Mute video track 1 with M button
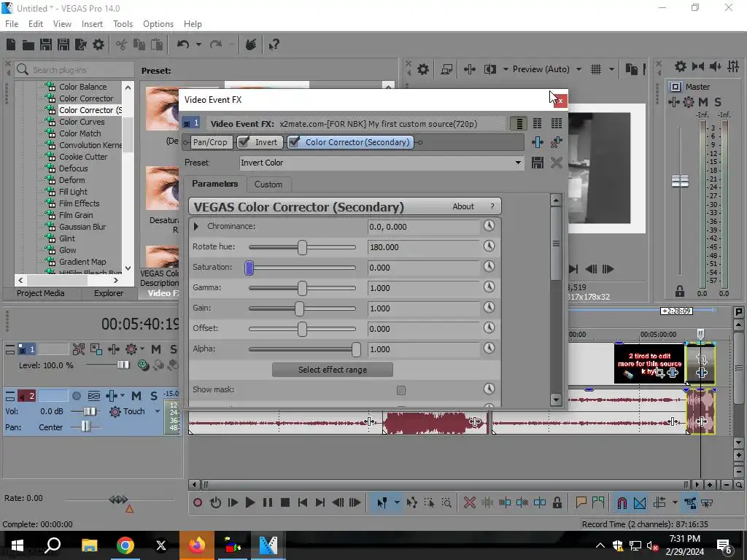The height and width of the screenshot is (560, 747). [x=156, y=349]
